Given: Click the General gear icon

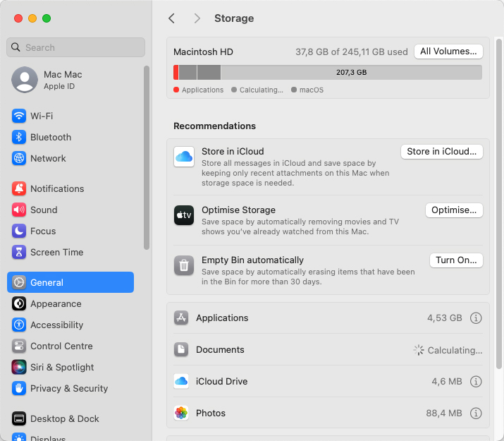Looking at the screenshot, I should 19,282.
